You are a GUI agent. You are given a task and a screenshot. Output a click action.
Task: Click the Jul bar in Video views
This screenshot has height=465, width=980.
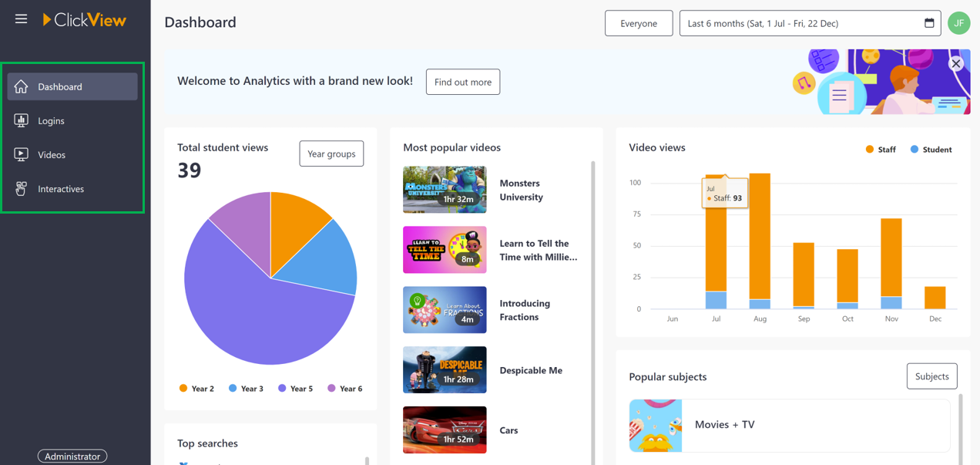coord(716,241)
